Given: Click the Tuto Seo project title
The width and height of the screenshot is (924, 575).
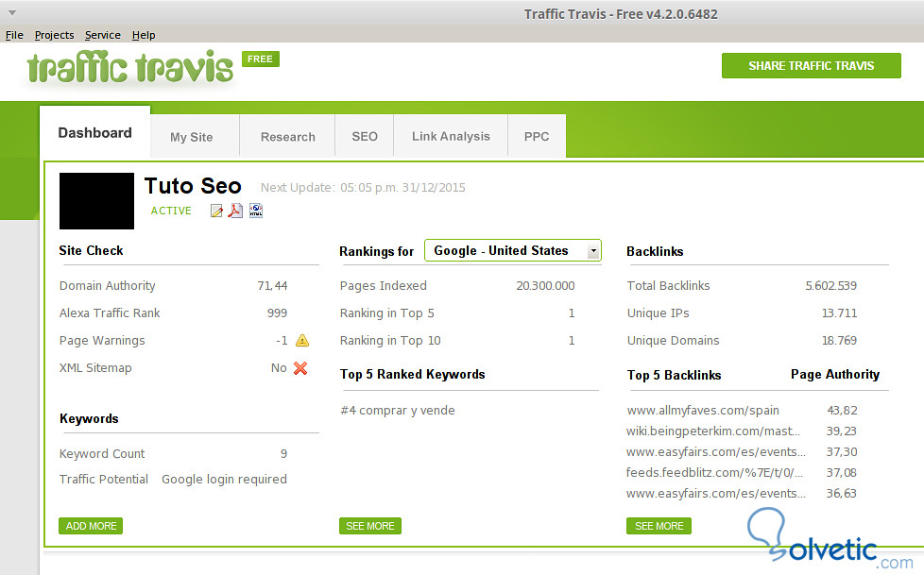Looking at the screenshot, I should coord(193,186).
